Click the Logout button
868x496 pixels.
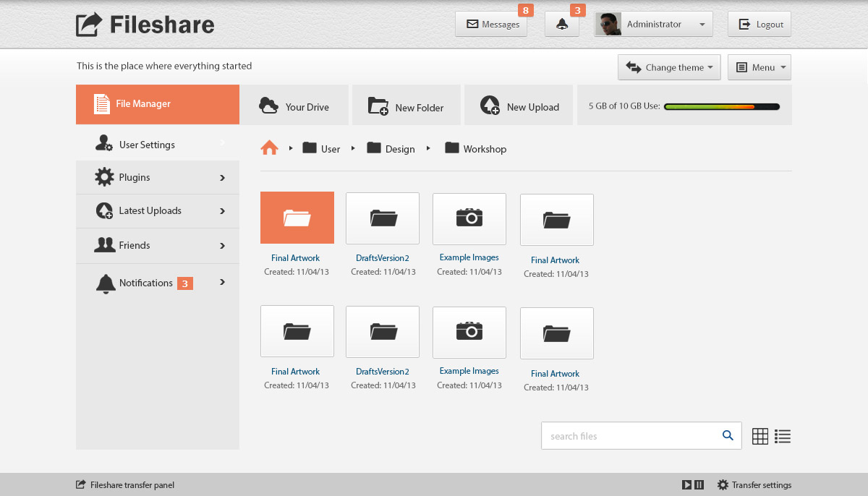click(759, 25)
